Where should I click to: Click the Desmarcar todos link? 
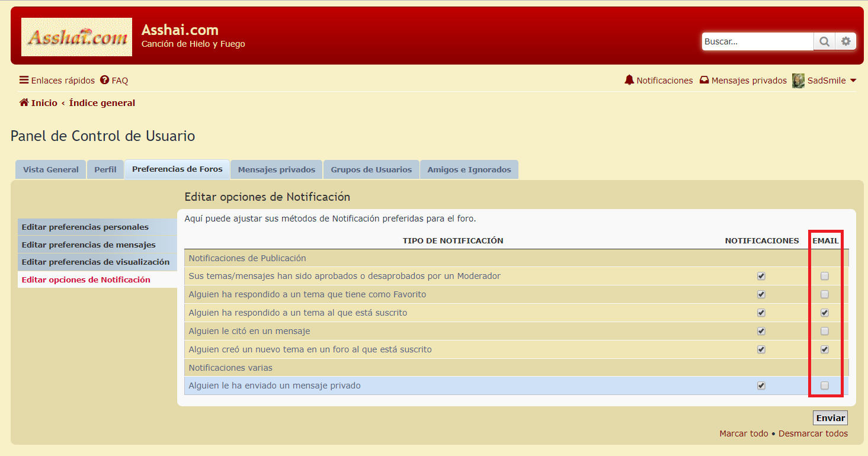[813, 433]
